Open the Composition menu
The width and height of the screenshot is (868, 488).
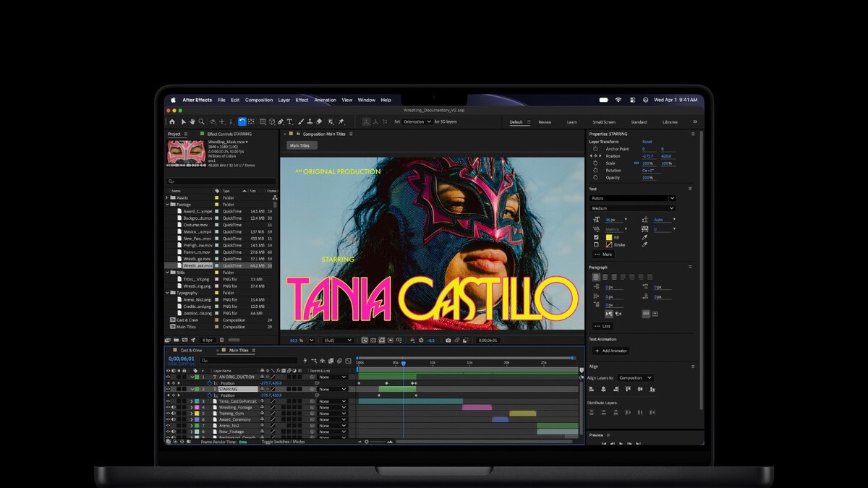[259, 100]
